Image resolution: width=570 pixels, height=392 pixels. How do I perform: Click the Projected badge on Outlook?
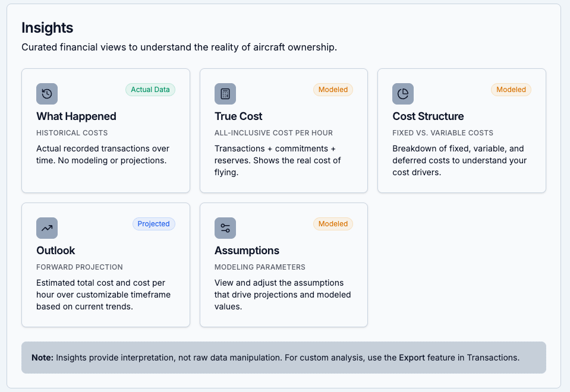pos(153,224)
